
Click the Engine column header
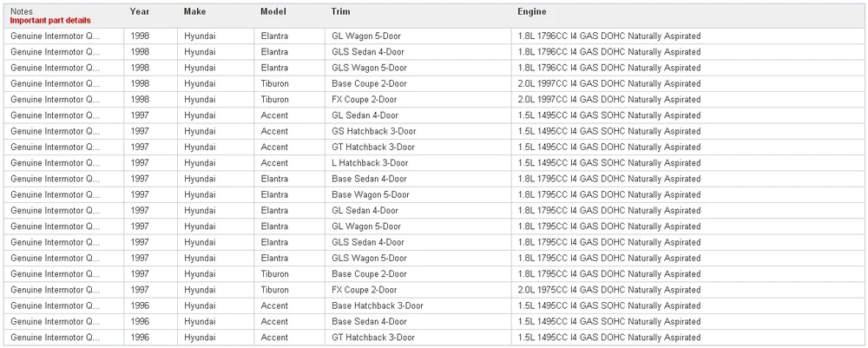tap(532, 11)
